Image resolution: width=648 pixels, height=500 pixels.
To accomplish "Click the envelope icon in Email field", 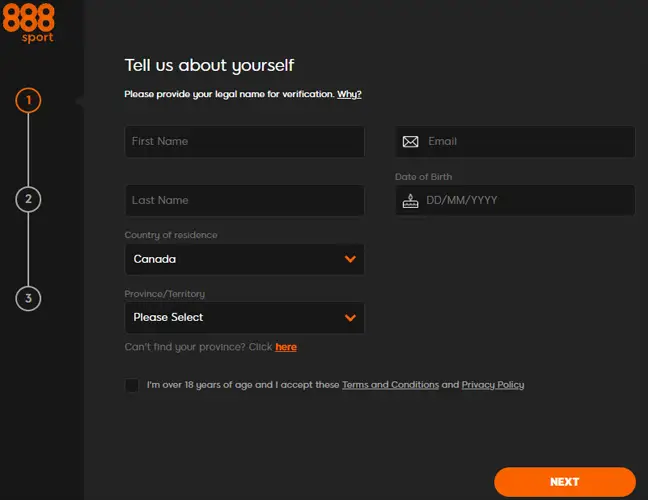I will click(410, 142).
